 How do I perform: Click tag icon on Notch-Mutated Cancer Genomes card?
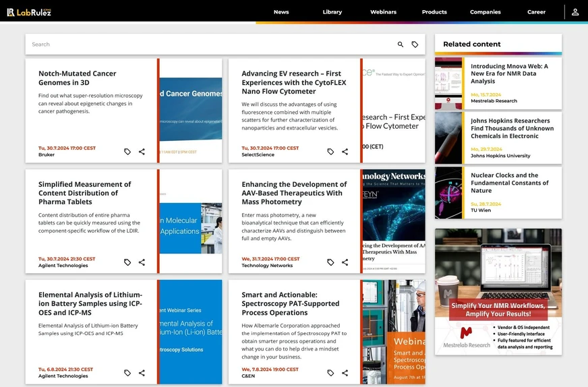coord(127,152)
